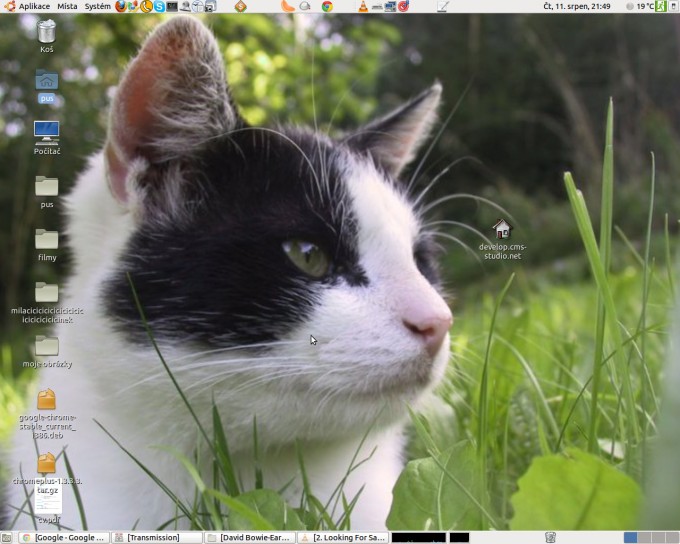Viewport: 680px width, 544px height.
Task: Open the Systém menu
Action: click(x=98, y=6)
